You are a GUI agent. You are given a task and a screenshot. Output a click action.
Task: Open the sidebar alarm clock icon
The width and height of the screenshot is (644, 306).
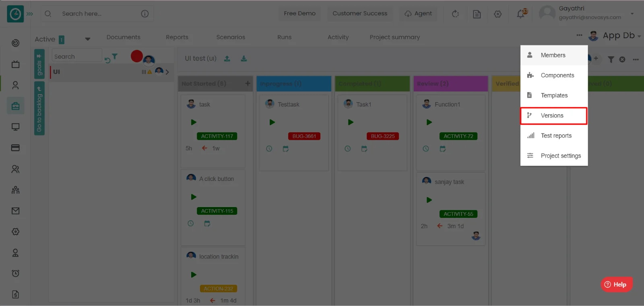coord(15,273)
